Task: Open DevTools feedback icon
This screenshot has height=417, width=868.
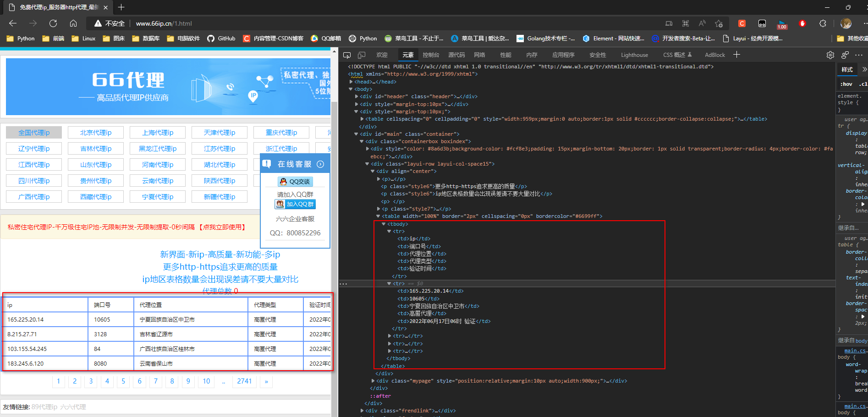Action: click(845, 55)
